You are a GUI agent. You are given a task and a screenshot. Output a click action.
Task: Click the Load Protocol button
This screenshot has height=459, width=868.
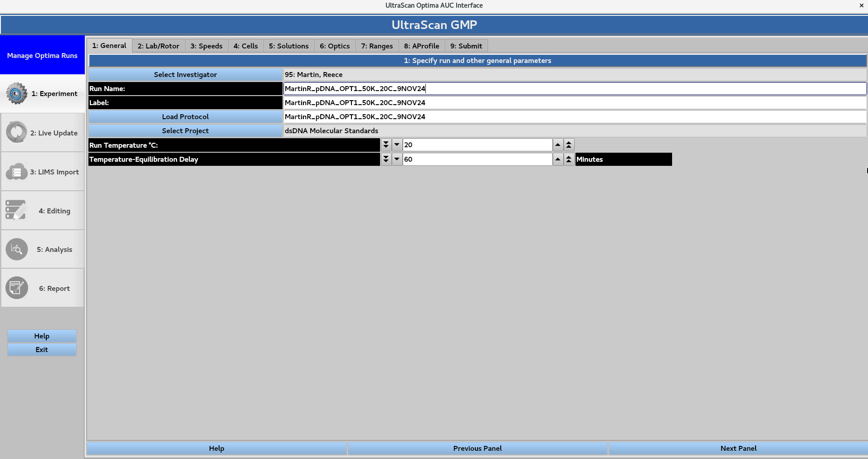pos(185,116)
